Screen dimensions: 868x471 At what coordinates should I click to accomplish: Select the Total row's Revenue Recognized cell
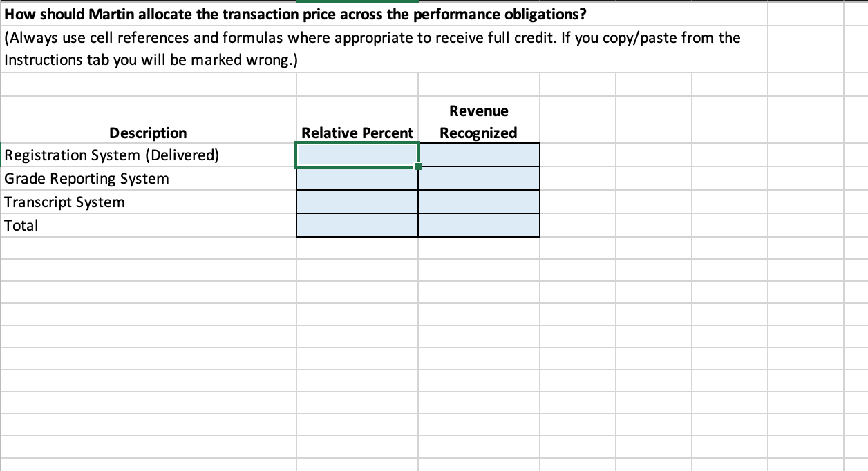(479, 225)
